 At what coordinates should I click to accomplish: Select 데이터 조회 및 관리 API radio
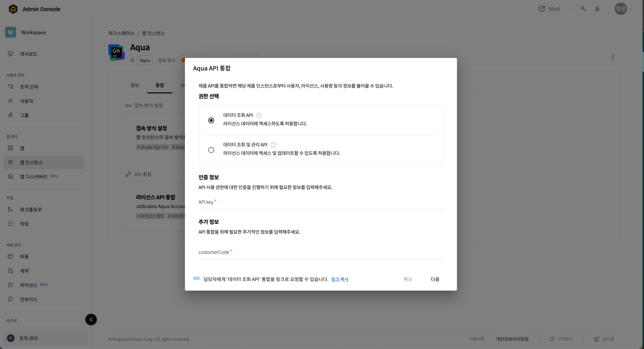(x=211, y=150)
